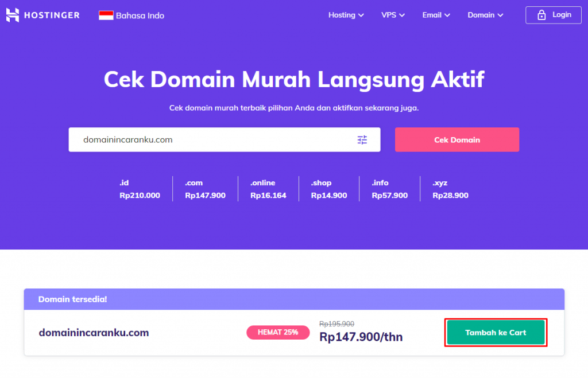588x378 pixels.
Task: Select the .shop Rp14.900 extension
Action: click(329, 189)
